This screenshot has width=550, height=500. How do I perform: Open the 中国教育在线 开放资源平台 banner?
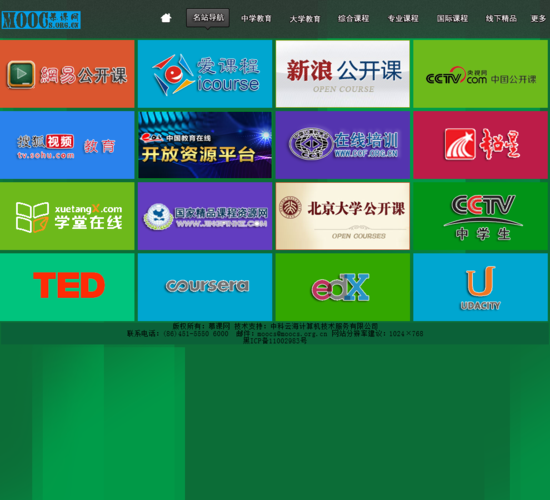pos(205,145)
